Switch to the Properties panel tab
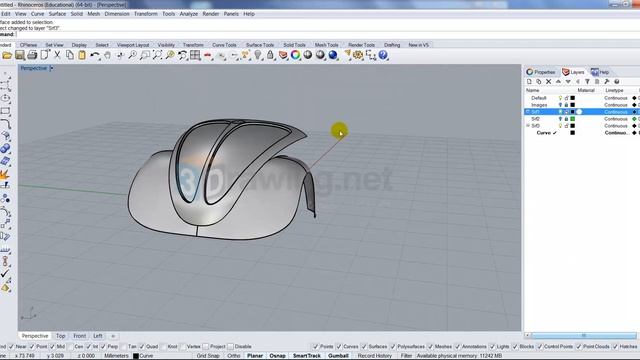This screenshot has height=360, width=640. (541, 72)
